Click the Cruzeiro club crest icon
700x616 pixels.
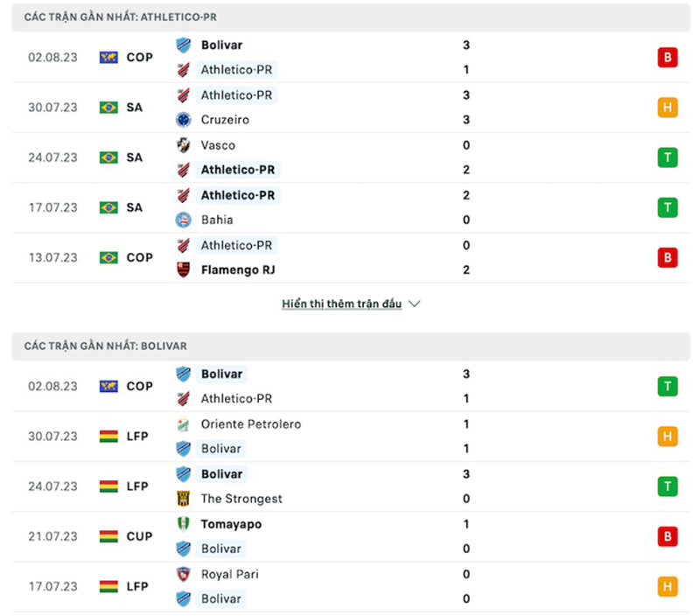(184, 120)
